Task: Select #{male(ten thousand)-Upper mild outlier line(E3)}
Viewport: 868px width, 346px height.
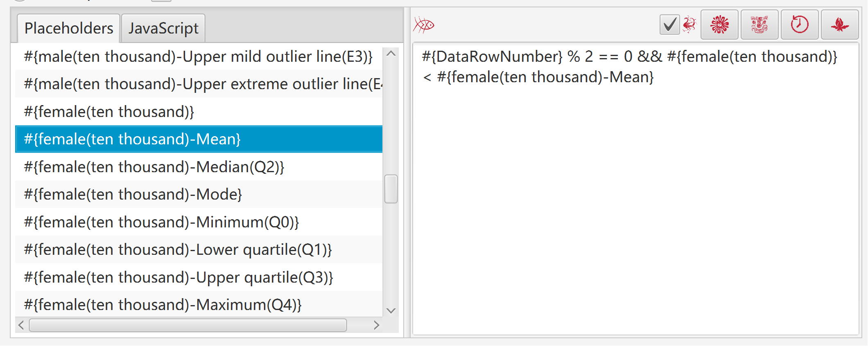Action: tap(199, 56)
